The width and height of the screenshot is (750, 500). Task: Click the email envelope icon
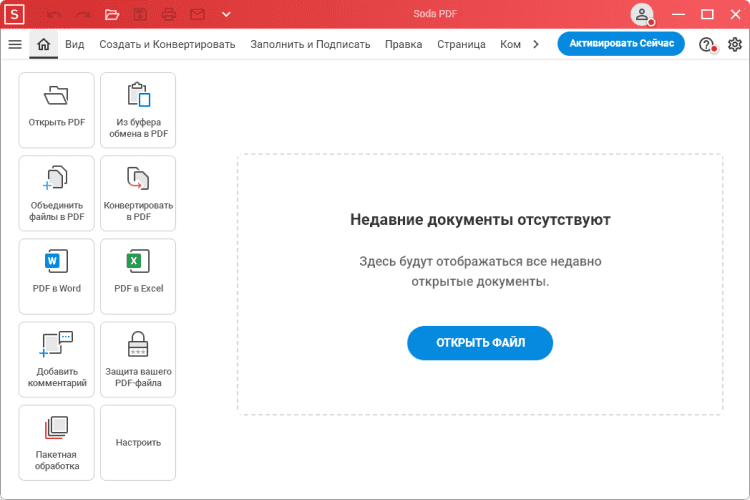(198, 14)
